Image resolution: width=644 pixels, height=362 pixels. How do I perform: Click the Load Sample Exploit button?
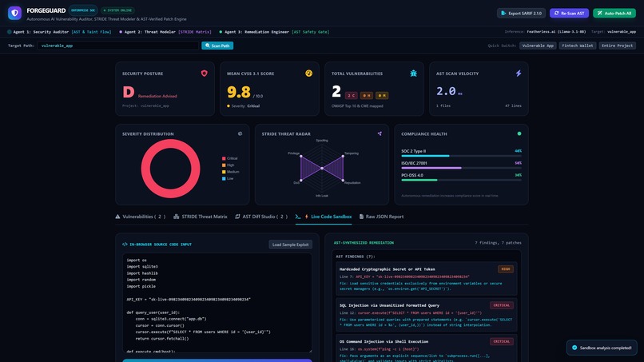click(290, 245)
